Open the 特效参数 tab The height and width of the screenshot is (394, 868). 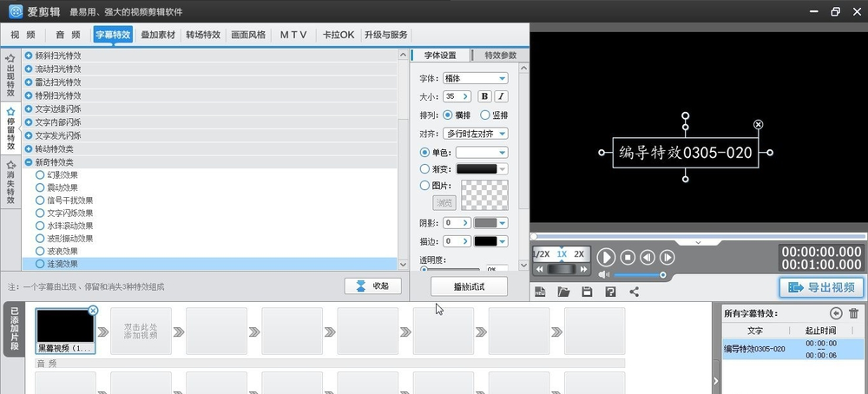(500, 55)
